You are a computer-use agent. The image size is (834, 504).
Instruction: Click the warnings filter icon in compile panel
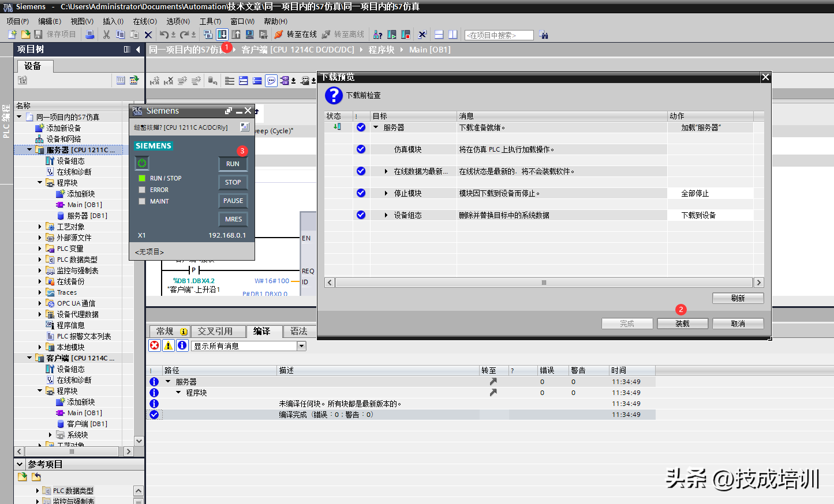click(x=169, y=345)
